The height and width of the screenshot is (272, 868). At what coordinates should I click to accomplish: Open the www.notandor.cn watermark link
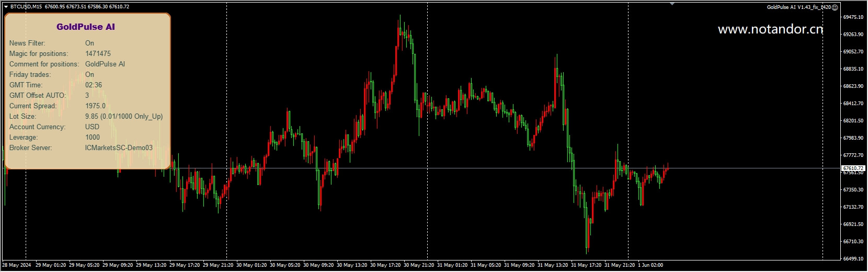(771, 29)
